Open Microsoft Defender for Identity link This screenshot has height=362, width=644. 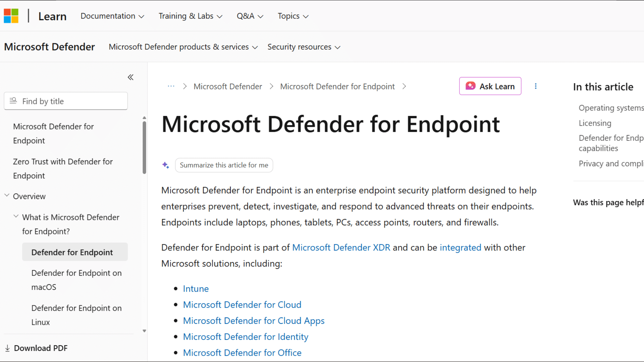246,337
